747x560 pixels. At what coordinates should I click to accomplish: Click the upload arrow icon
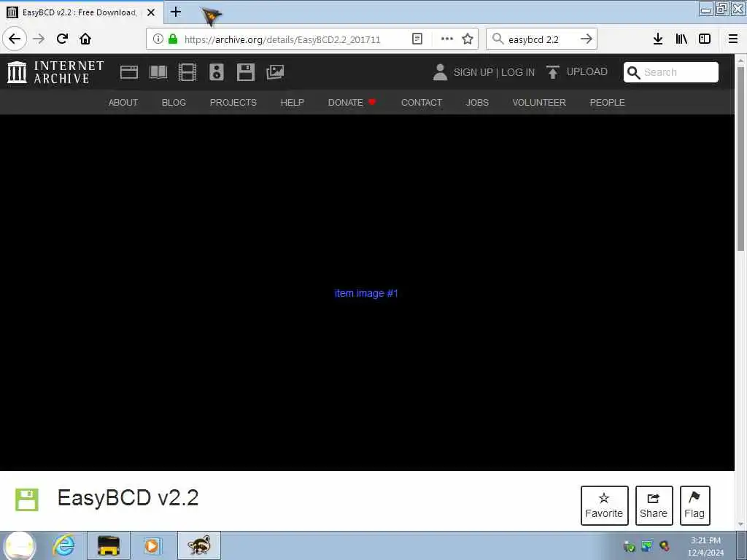click(553, 72)
